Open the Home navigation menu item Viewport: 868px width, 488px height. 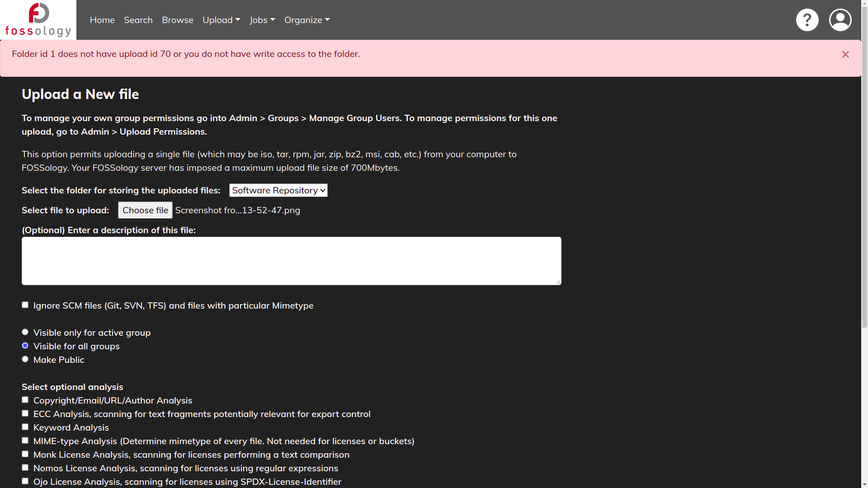pos(102,20)
